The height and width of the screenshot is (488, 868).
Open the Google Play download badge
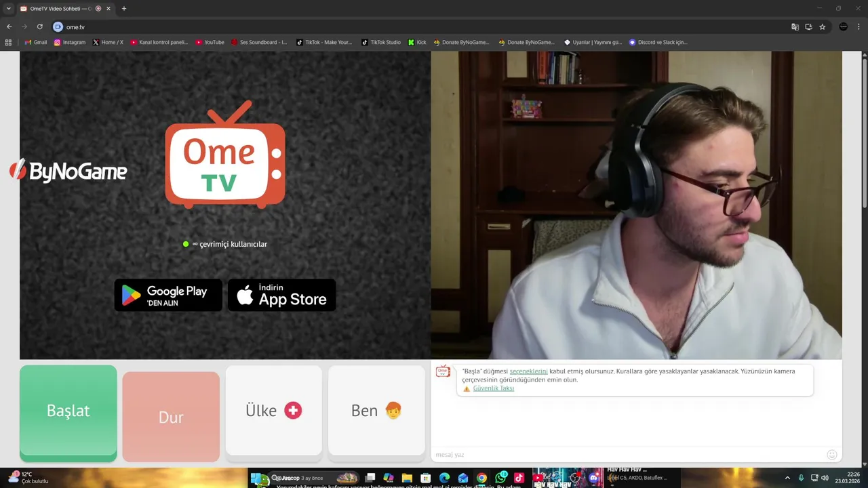(x=168, y=295)
